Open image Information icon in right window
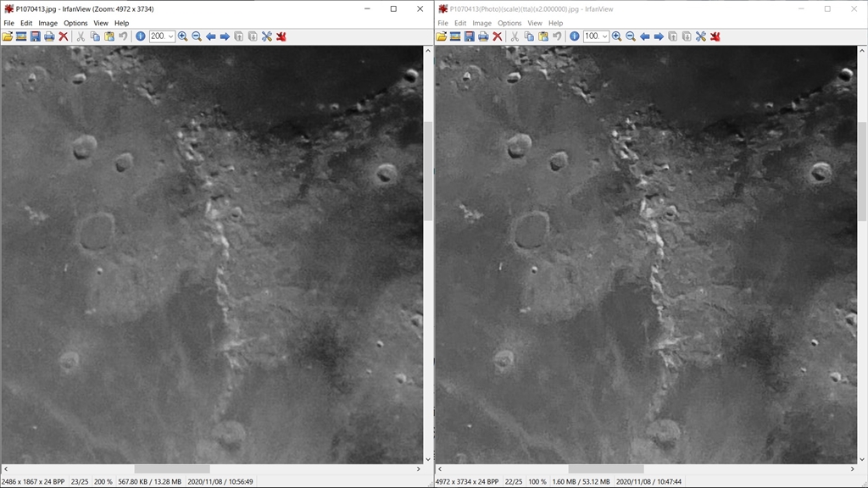The image size is (868, 488). point(575,36)
